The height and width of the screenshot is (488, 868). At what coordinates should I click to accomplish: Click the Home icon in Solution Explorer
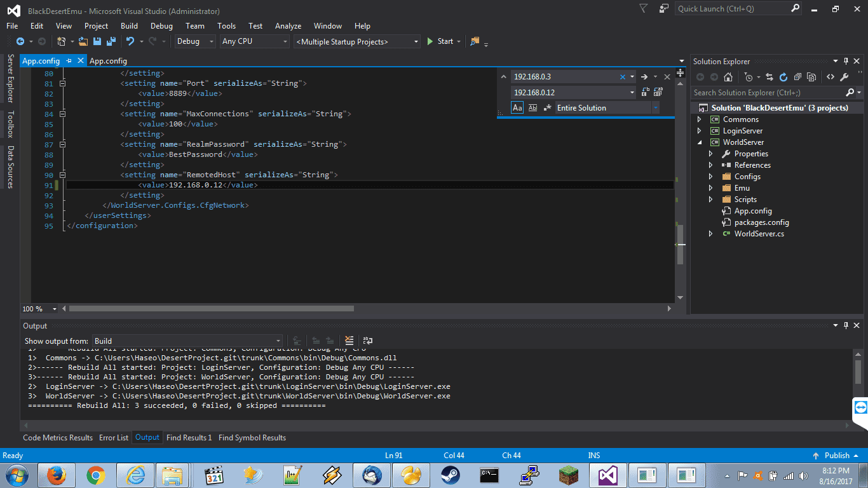728,77
